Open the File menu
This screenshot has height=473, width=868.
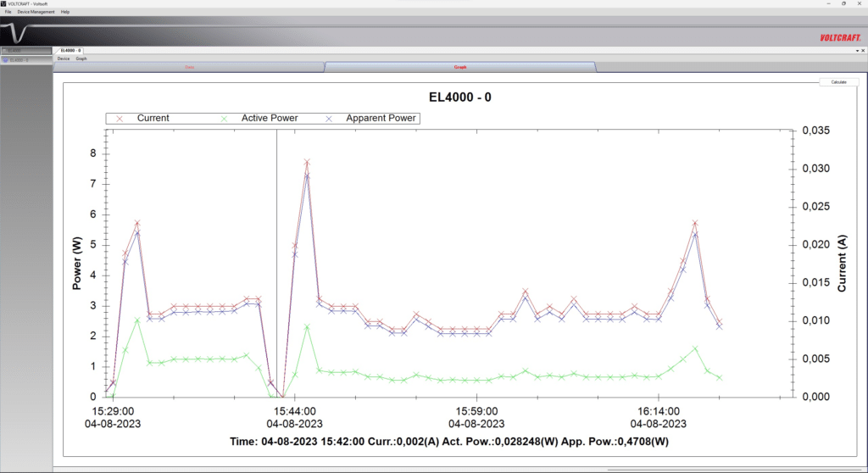click(x=8, y=12)
